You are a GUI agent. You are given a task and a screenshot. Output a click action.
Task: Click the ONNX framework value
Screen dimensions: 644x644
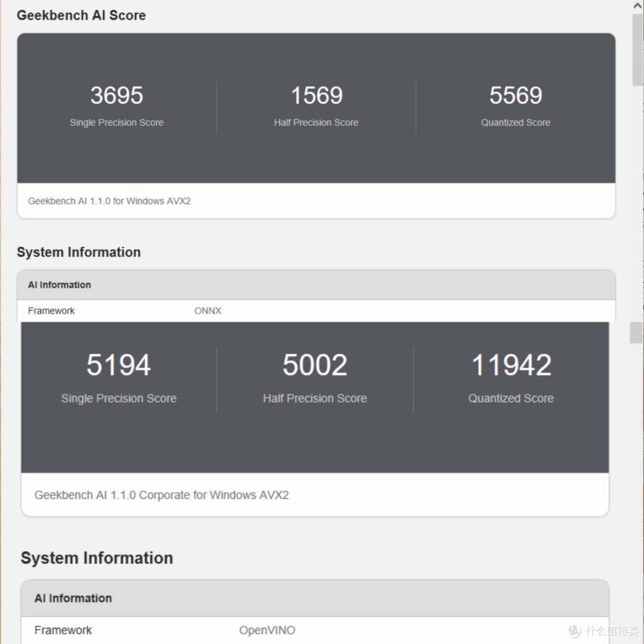tap(208, 311)
